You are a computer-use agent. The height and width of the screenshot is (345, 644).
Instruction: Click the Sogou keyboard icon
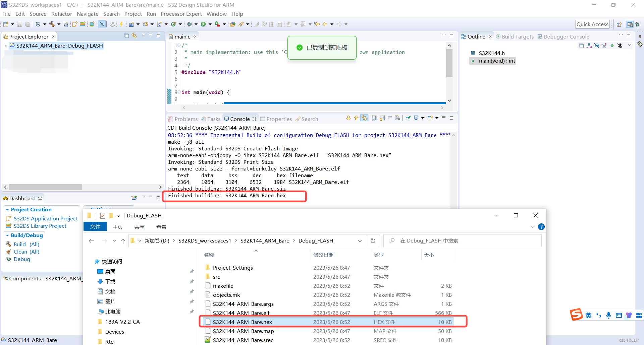point(619,315)
